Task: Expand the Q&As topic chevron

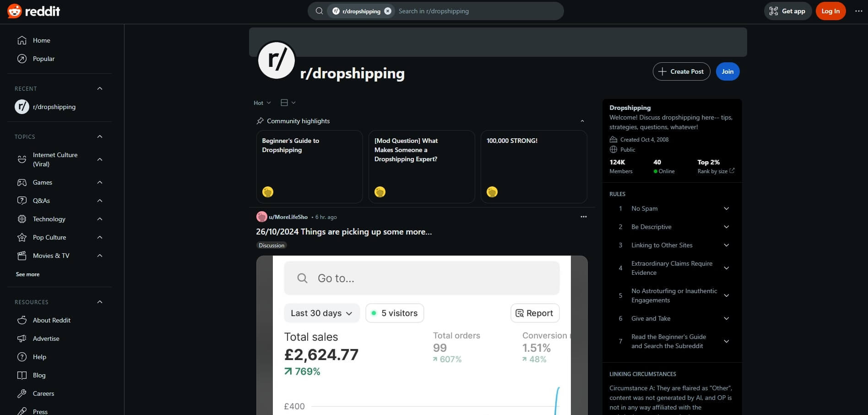Action: pos(100,201)
